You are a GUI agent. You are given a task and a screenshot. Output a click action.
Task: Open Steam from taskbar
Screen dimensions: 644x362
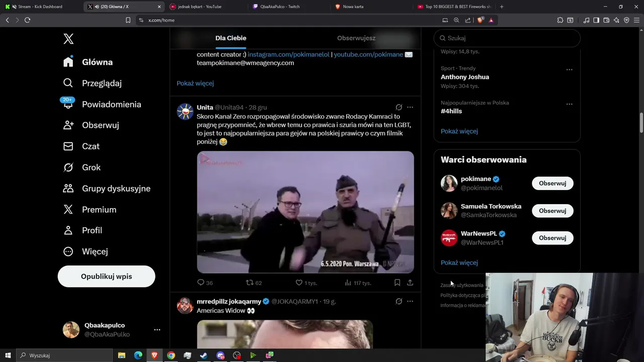pyautogui.click(x=204, y=355)
